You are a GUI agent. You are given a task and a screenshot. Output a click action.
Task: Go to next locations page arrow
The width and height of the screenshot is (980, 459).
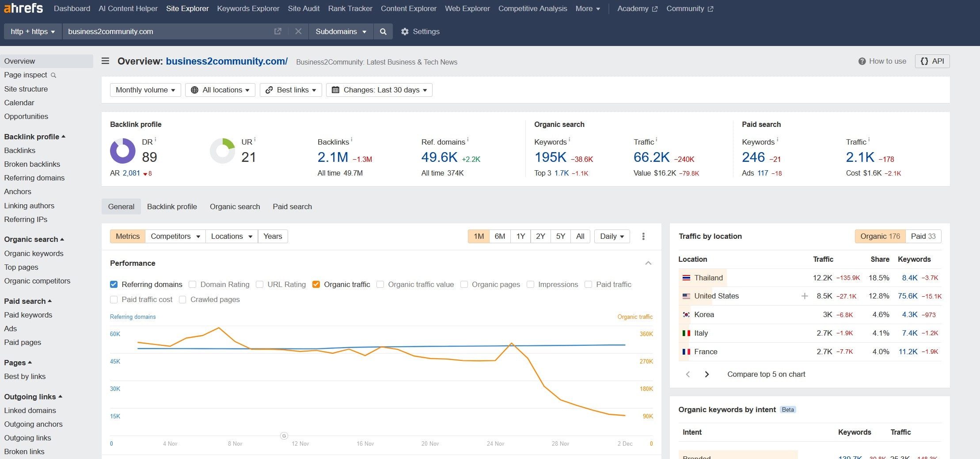tap(707, 374)
